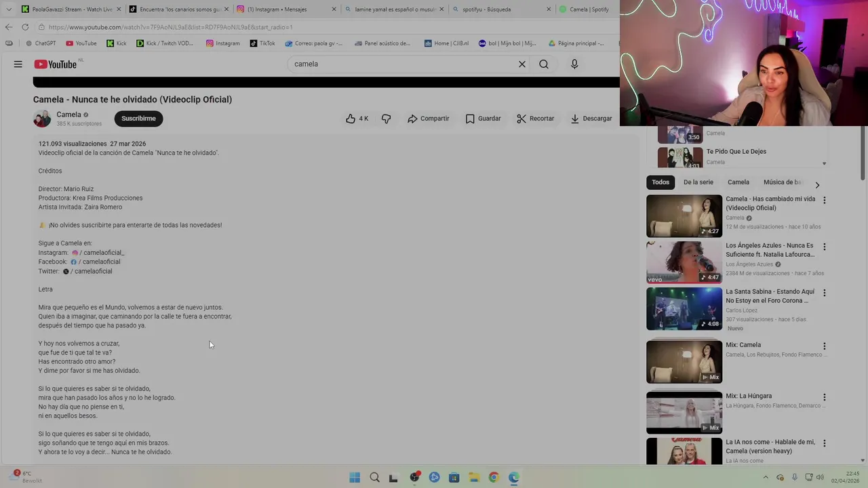Open Camela channel name link
This screenshot has height=488, width=868.
click(x=68, y=115)
